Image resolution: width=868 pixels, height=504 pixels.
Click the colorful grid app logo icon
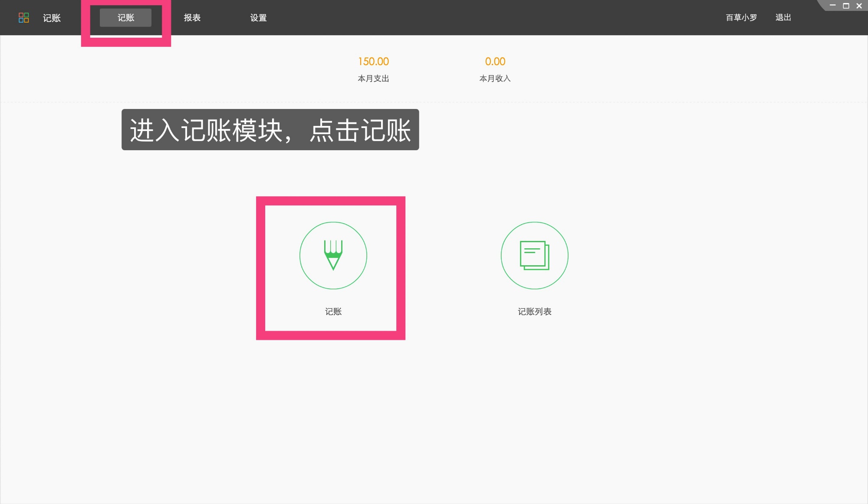[x=24, y=17]
